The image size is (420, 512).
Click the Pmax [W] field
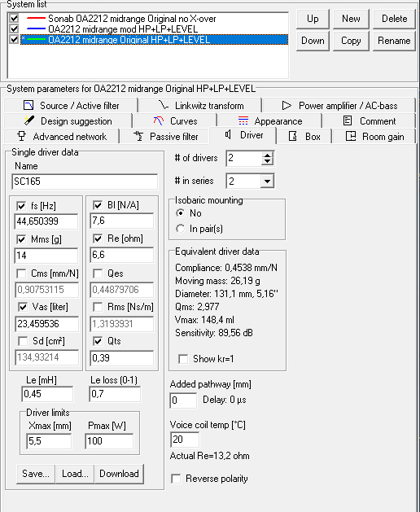[109, 441]
